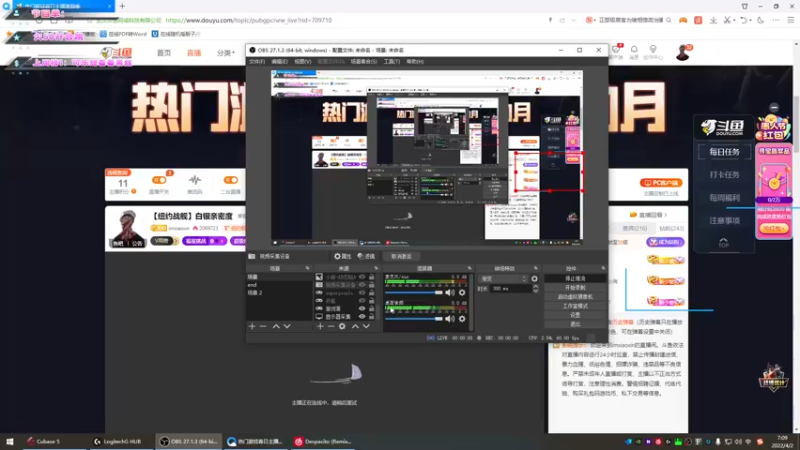
Task: Adjust the desktop audio volume slider
Action: tap(414, 319)
